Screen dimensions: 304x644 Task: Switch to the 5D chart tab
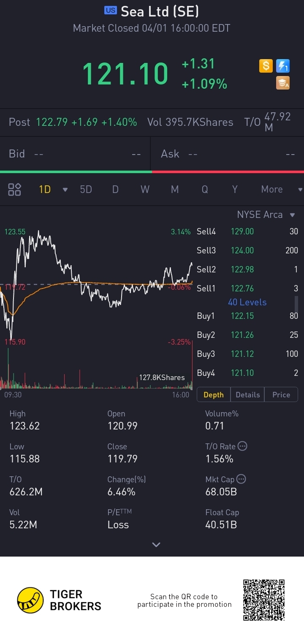tap(86, 189)
